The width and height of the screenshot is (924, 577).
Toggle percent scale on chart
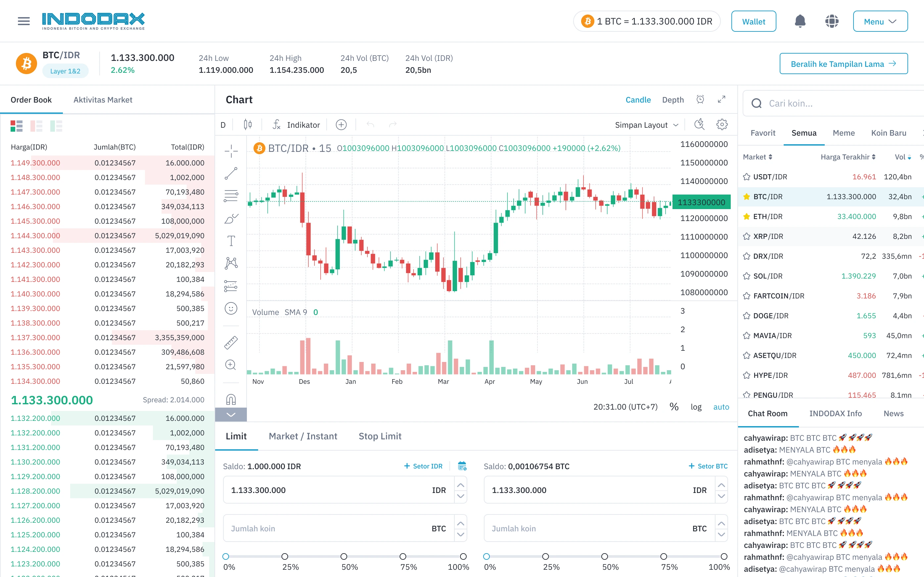click(x=674, y=407)
